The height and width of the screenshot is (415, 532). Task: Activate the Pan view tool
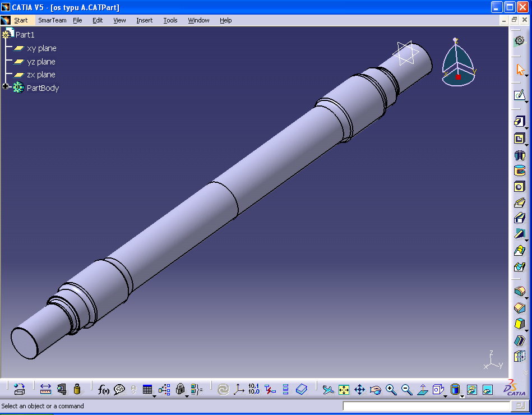(x=360, y=390)
